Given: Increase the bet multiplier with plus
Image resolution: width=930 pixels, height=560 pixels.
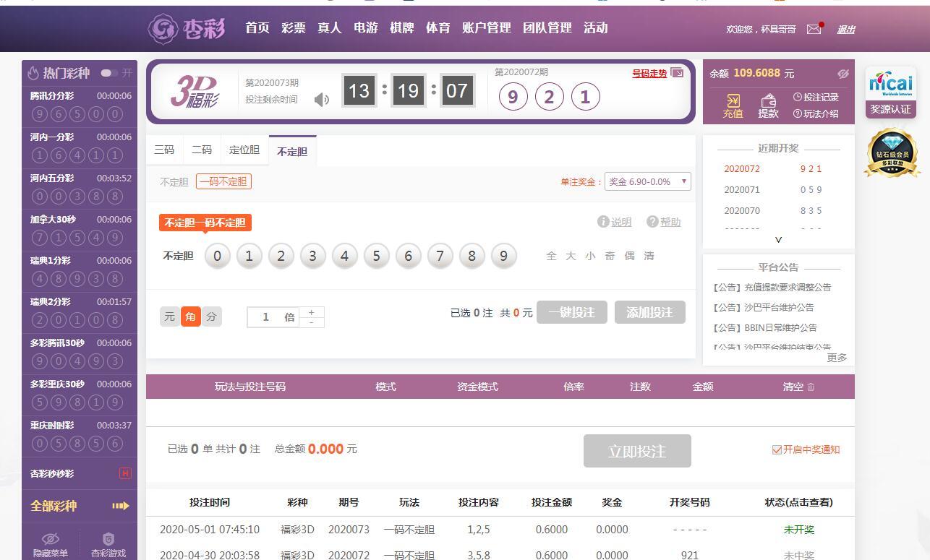Looking at the screenshot, I should [x=312, y=312].
